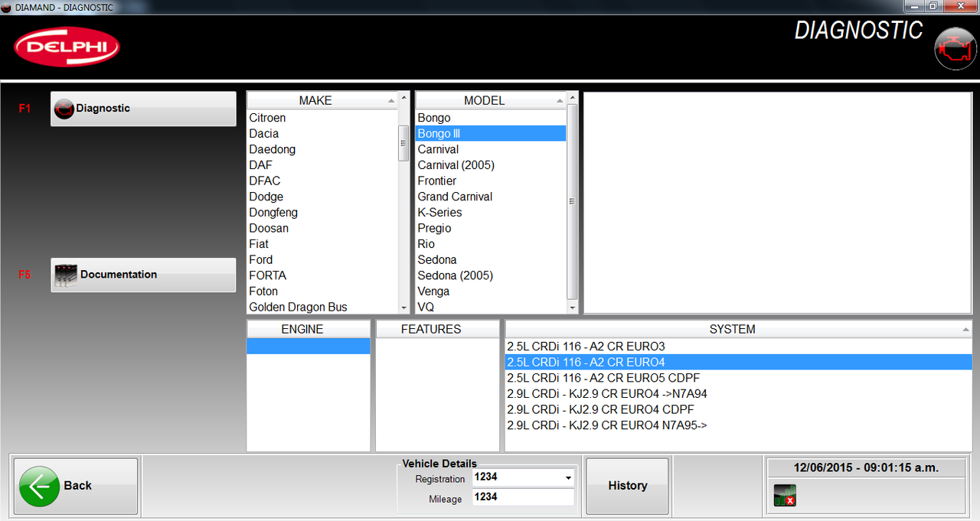The width and height of the screenshot is (980, 521).
Task: Open the F5 Documentation button
Action: click(143, 275)
